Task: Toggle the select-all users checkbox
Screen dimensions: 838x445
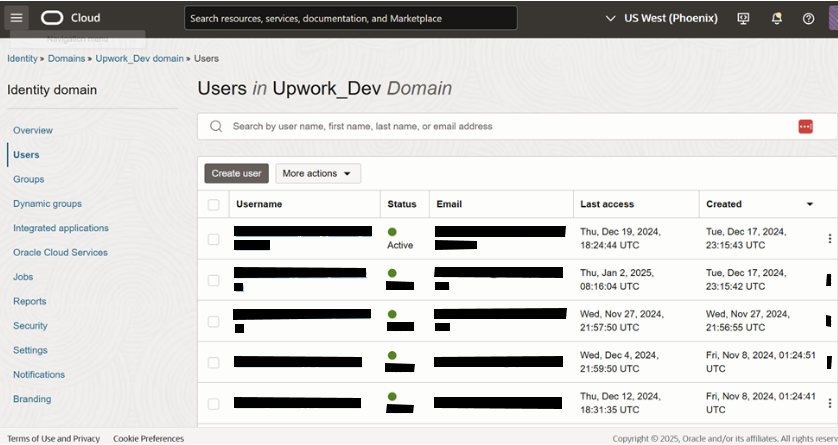Action: [213, 205]
